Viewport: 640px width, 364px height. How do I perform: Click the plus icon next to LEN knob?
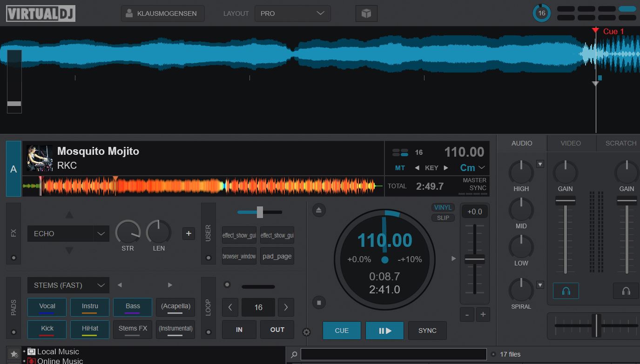[x=189, y=233]
